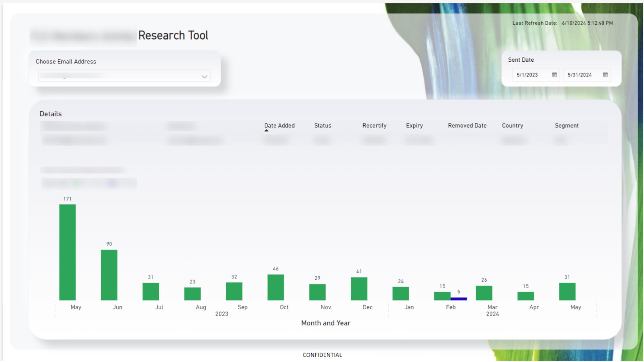
Task: Sort by the Status column header
Action: [323, 126]
